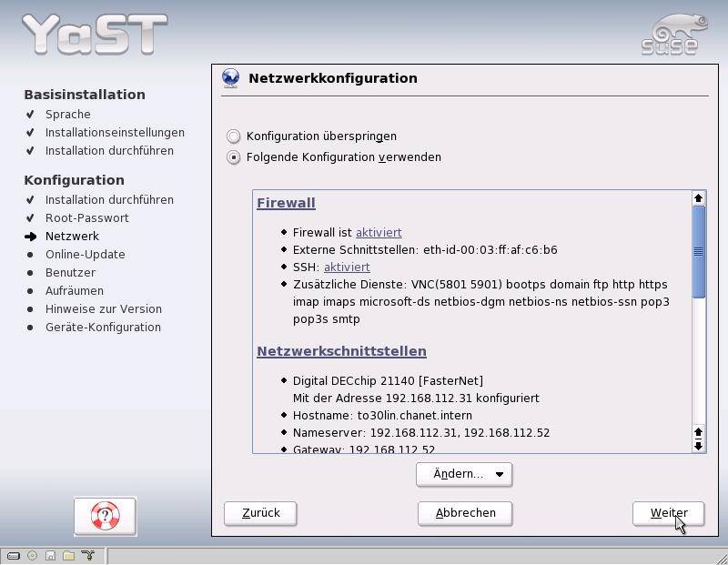Continue with the Weiter button
The height and width of the screenshot is (565, 728).
pos(669,513)
